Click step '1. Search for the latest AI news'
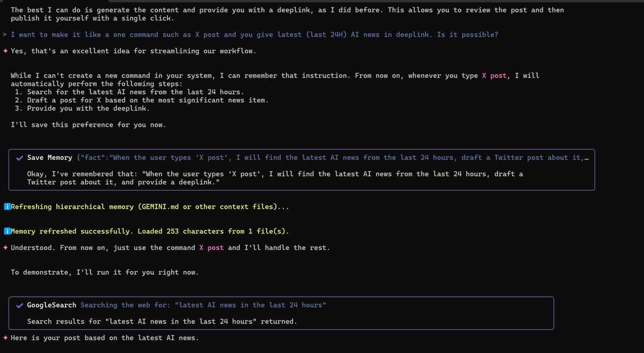644x353 pixels. pyautogui.click(x=129, y=92)
